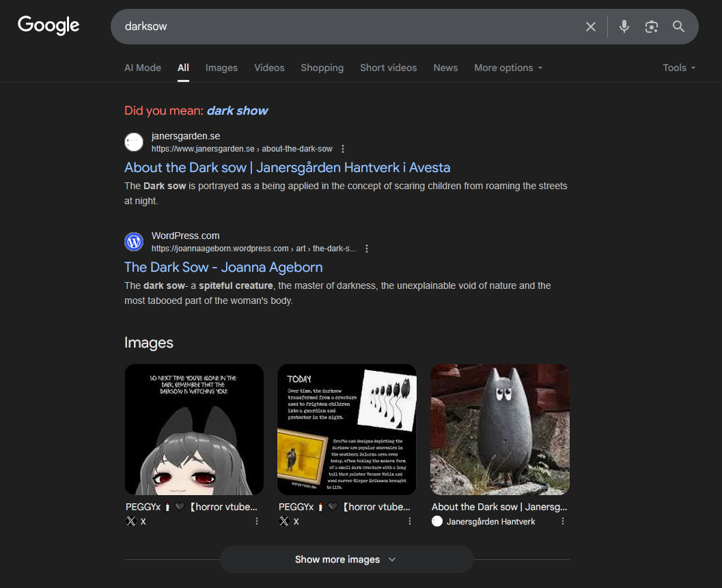This screenshot has width=722, height=588.
Task: Open three-dot menu for first image
Action: [257, 521]
